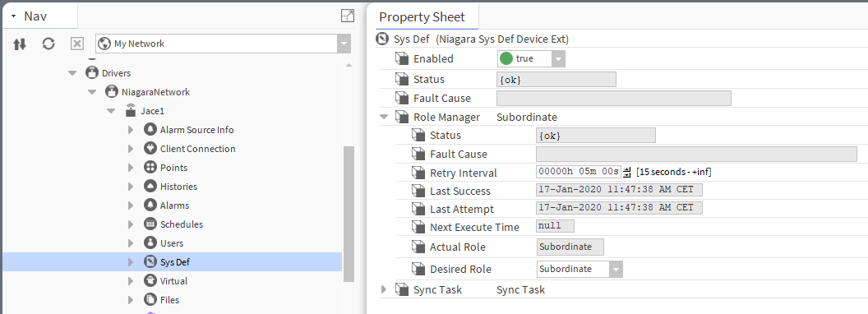Click the top-level Status {ok} field

556,79
